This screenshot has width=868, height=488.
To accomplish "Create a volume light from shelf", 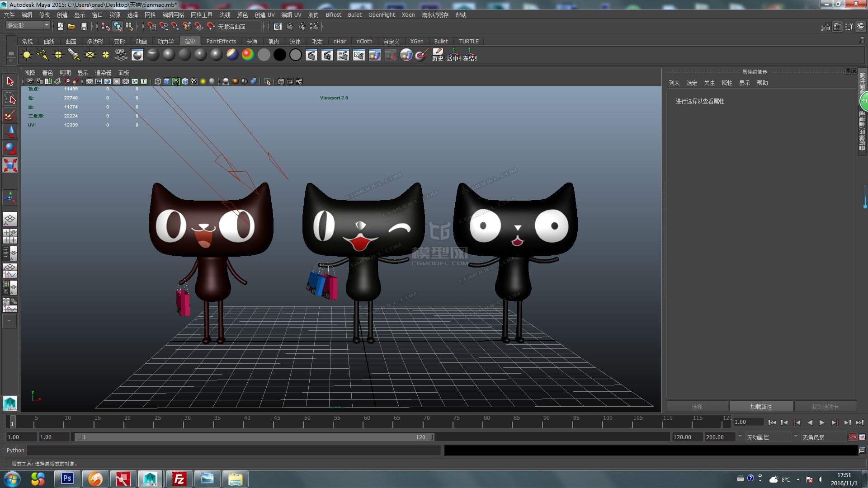I will (x=106, y=55).
